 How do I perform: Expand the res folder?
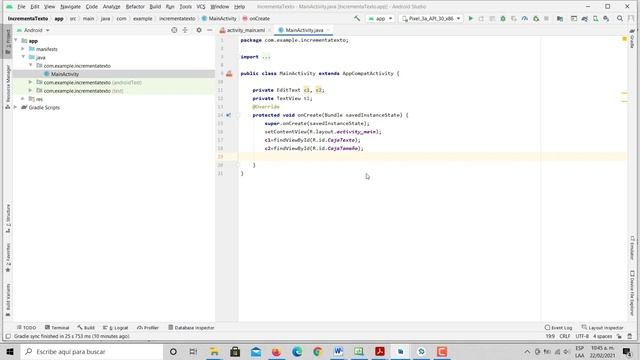pyautogui.click(x=23, y=99)
